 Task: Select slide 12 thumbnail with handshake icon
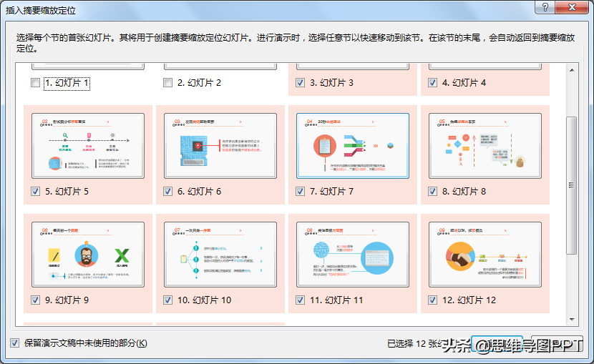coord(485,255)
